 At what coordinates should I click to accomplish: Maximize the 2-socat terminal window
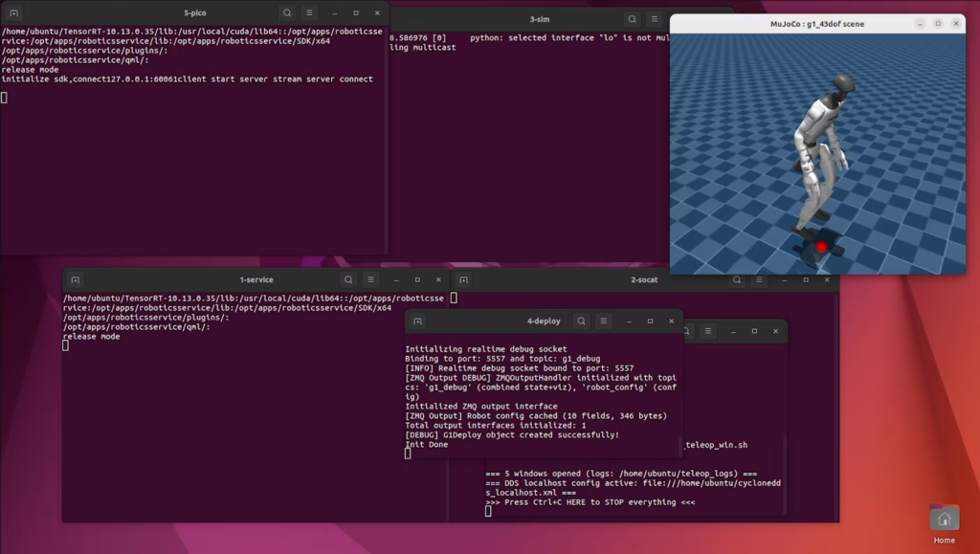pyautogui.click(x=806, y=279)
